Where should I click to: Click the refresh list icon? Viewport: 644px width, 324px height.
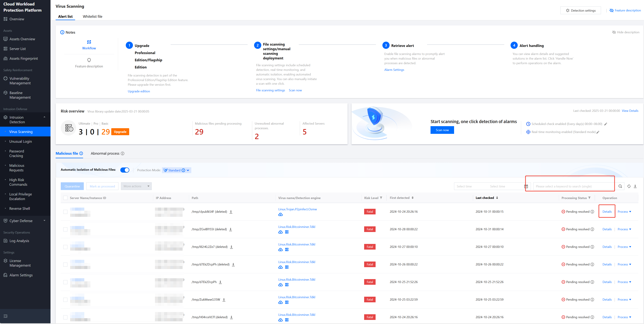(x=629, y=186)
